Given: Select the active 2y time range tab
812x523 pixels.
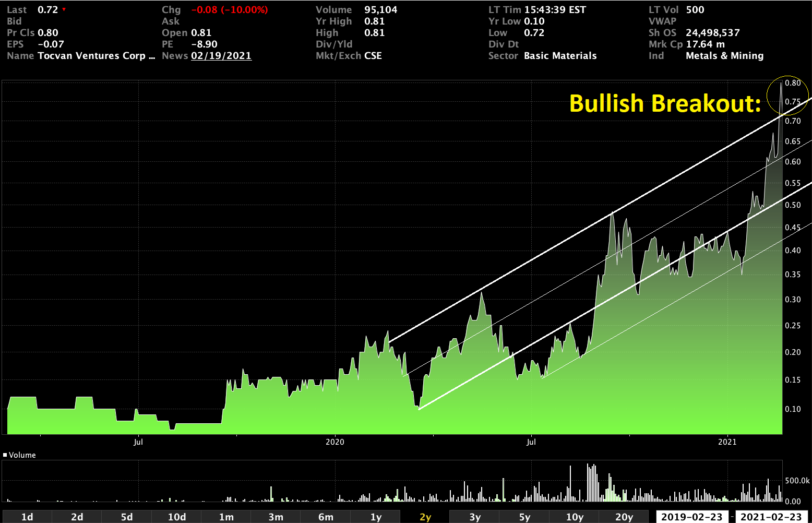Looking at the screenshot, I should [425, 517].
